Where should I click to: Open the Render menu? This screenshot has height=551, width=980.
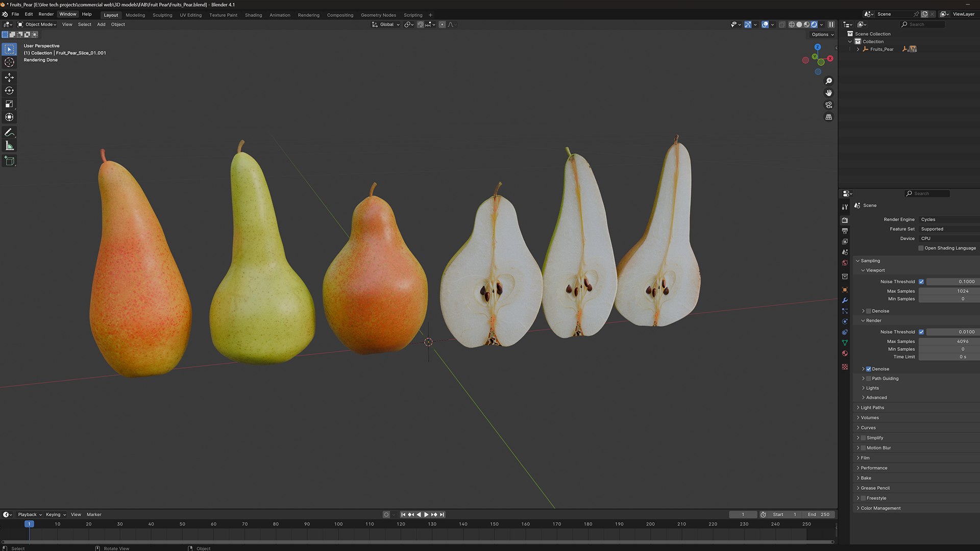pyautogui.click(x=46, y=14)
